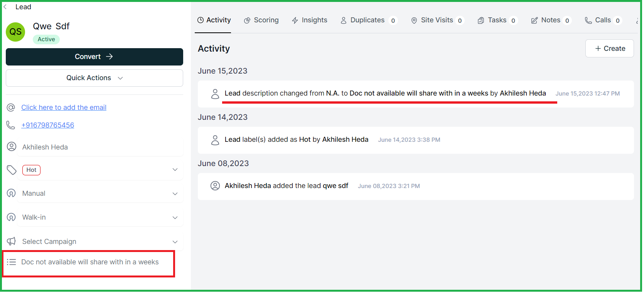Click the June 08,2023 date heading
Image resolution: width=644 pixels, height=294 pixels.
[223, 163]
